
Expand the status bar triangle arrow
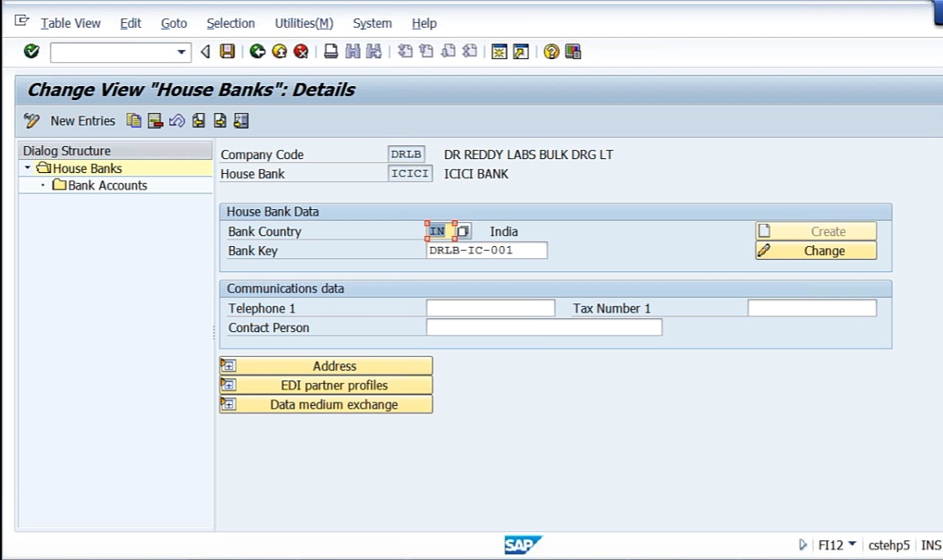(802, 545)
